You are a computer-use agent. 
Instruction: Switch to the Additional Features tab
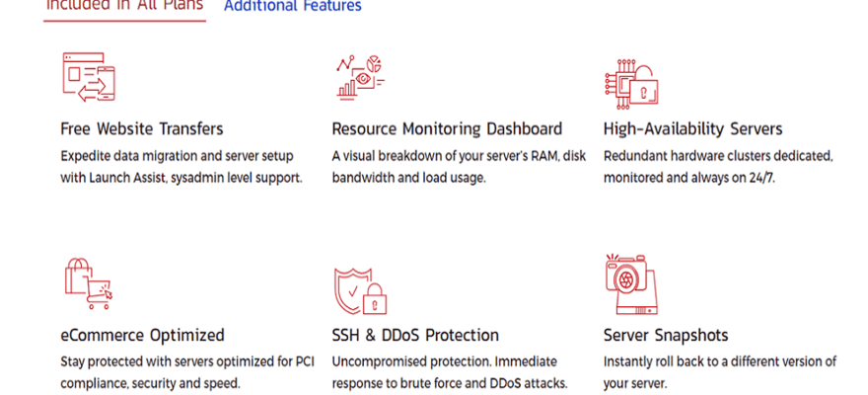point(292,7)
